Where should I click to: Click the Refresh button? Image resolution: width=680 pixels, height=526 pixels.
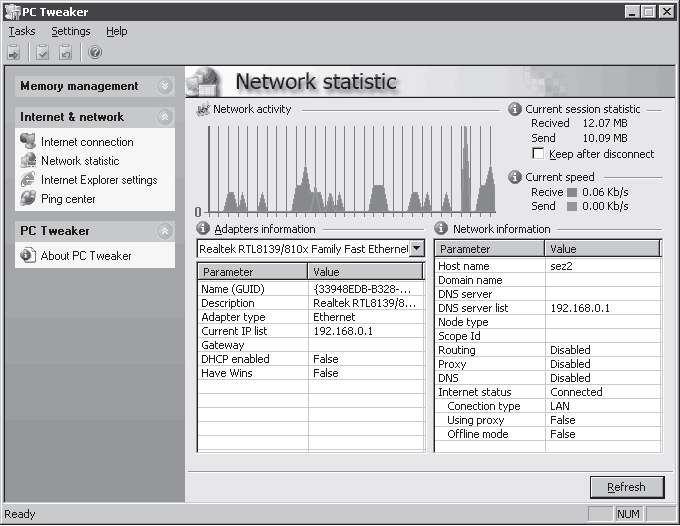pyautogui.click(x=627, y=487)
